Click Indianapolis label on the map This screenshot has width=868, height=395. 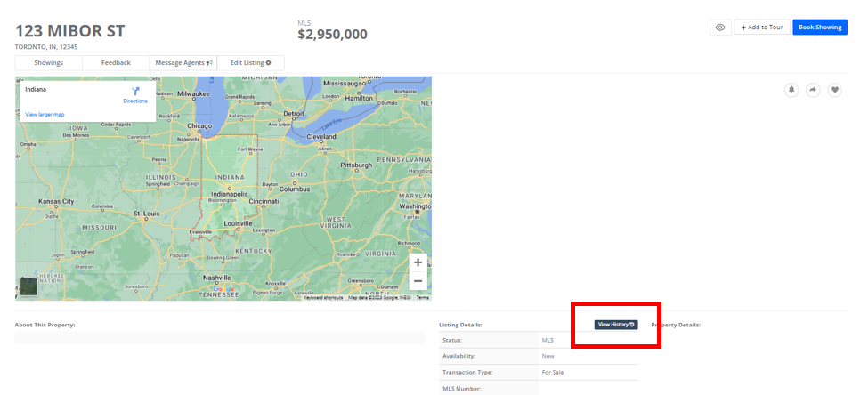click(x=229, y=195)
